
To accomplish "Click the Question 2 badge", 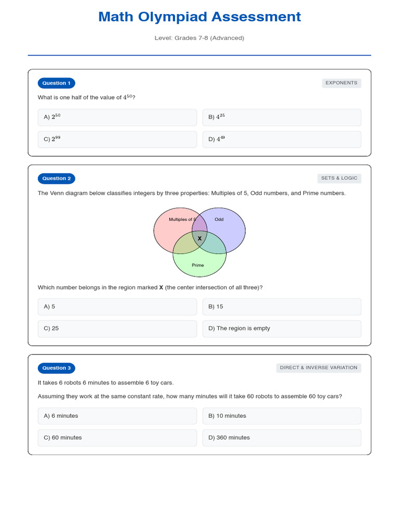I will (57, 178).
